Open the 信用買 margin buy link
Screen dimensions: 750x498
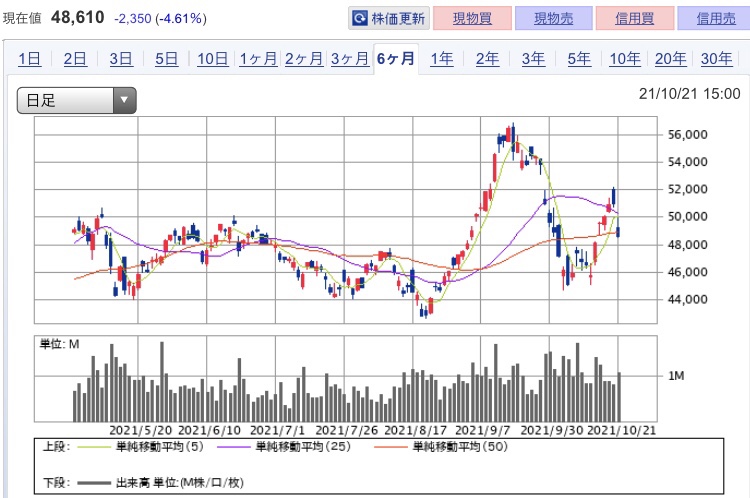pos(635,19)
